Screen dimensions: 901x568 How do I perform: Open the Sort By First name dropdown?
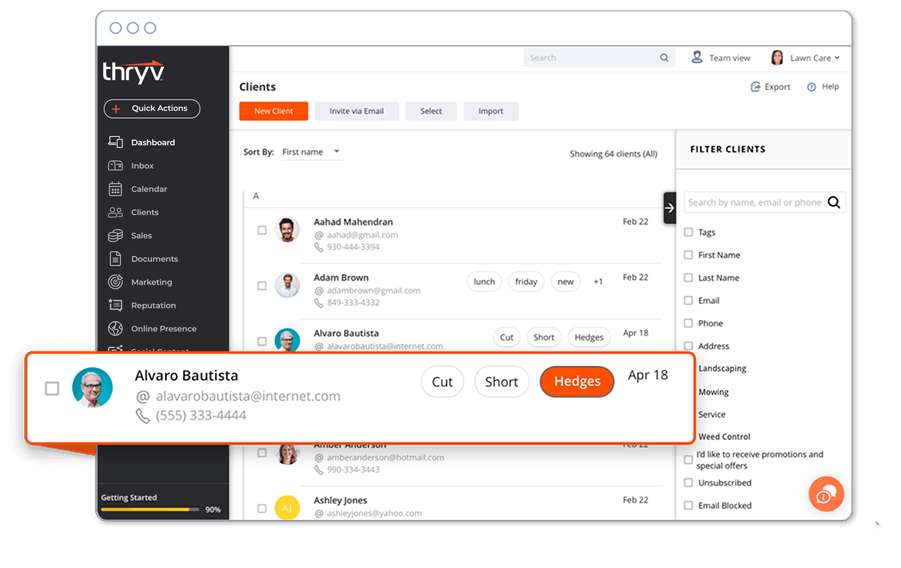pyautogui.click(x=312, y=152)
